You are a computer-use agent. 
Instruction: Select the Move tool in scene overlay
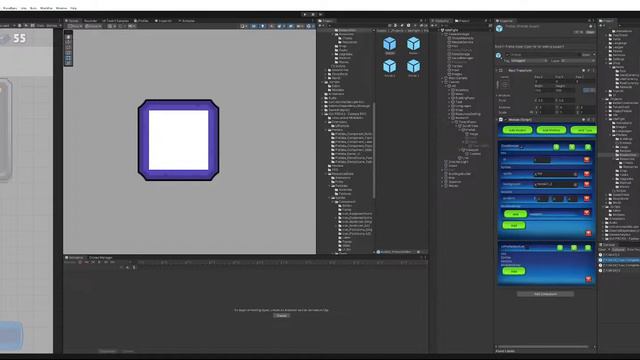[x=68, y=42]
